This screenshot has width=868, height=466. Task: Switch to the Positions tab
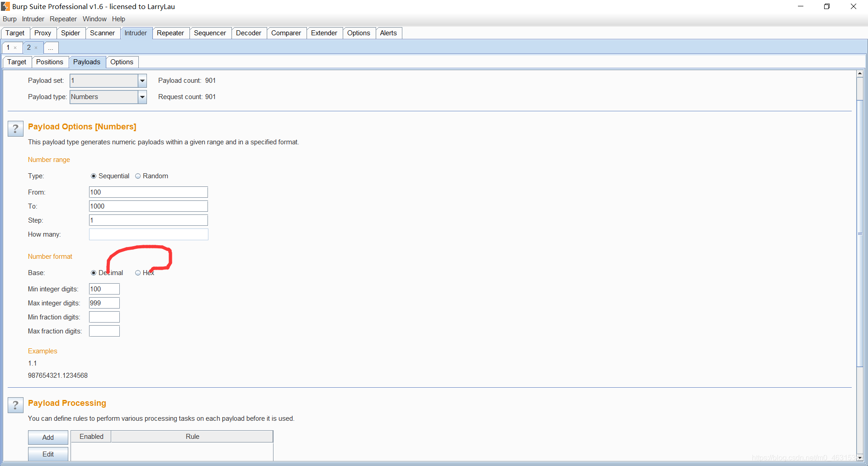tap(50, 62)
